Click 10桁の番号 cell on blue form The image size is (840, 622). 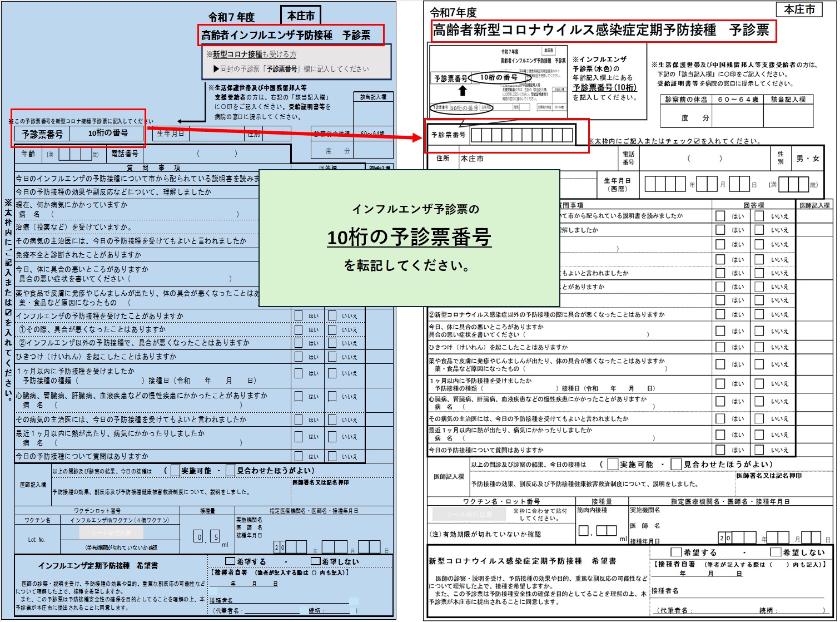[108, 133]
